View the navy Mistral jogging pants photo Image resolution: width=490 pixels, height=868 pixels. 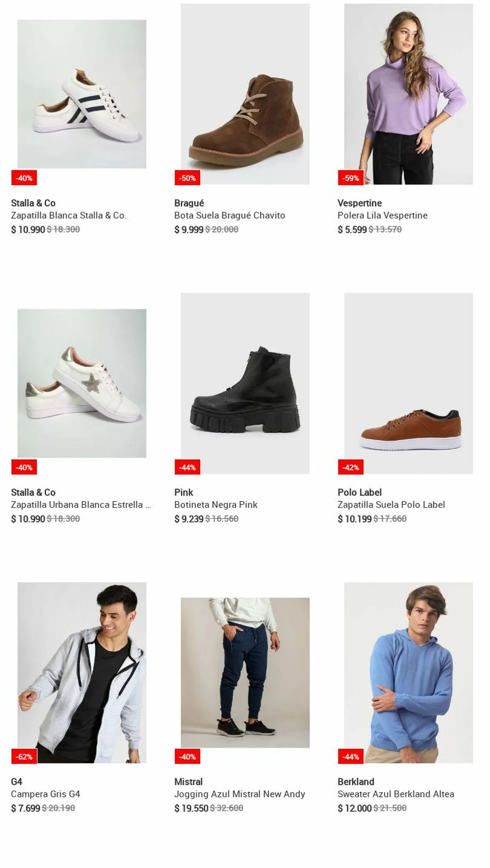[245, 672]
